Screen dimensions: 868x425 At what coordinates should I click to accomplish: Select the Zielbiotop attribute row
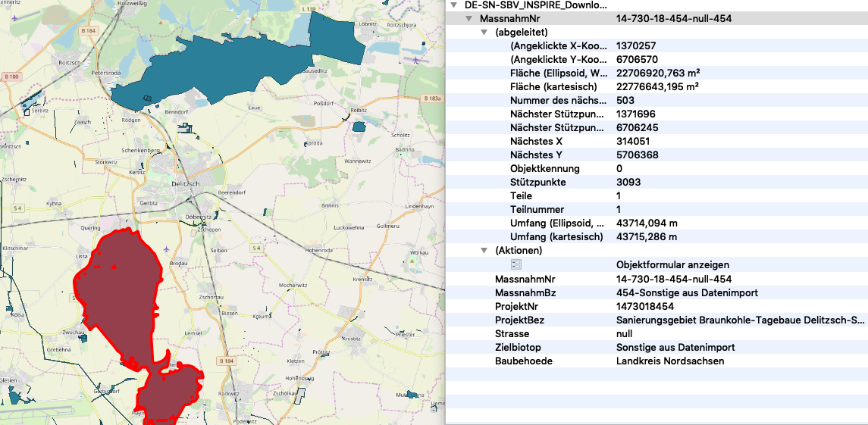click(x=656, y=347)
